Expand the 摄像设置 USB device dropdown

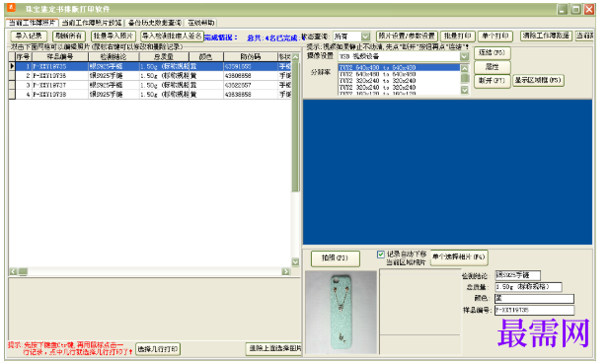(464, 56)
